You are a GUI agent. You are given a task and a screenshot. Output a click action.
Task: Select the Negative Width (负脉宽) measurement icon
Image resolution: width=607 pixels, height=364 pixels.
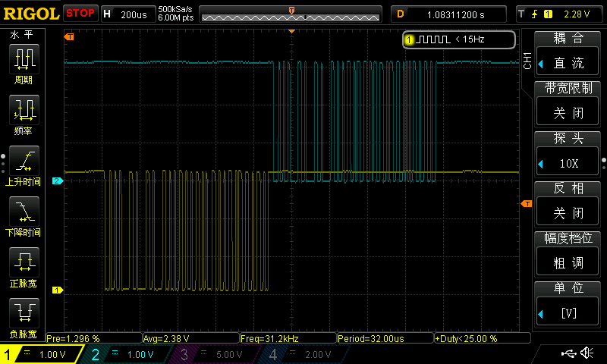point(24,312)
